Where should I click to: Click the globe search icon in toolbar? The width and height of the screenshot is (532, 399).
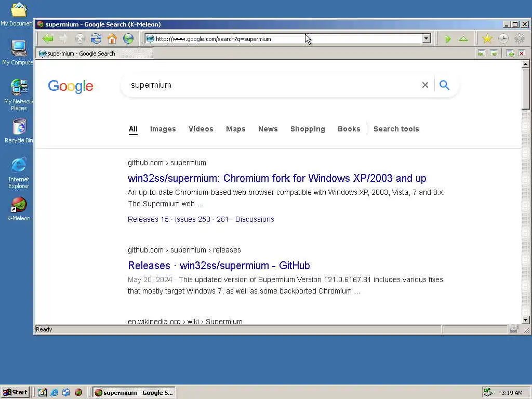tap(128, 38)
